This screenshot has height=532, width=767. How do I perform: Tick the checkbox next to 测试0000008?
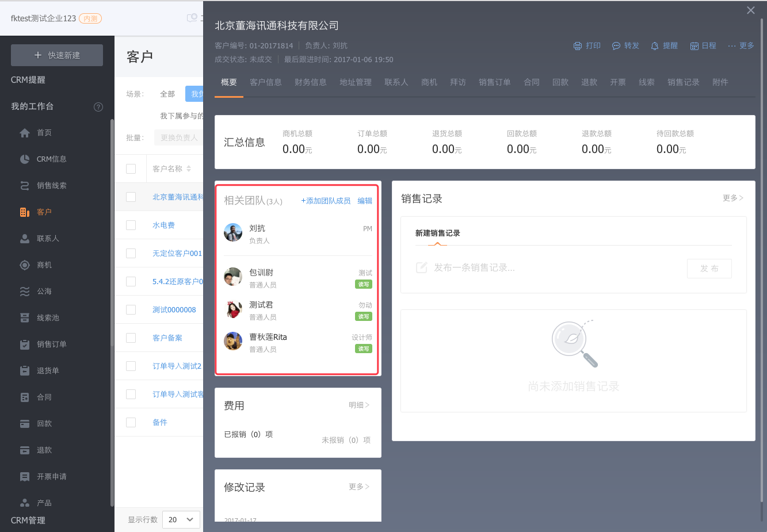point(131,309)
